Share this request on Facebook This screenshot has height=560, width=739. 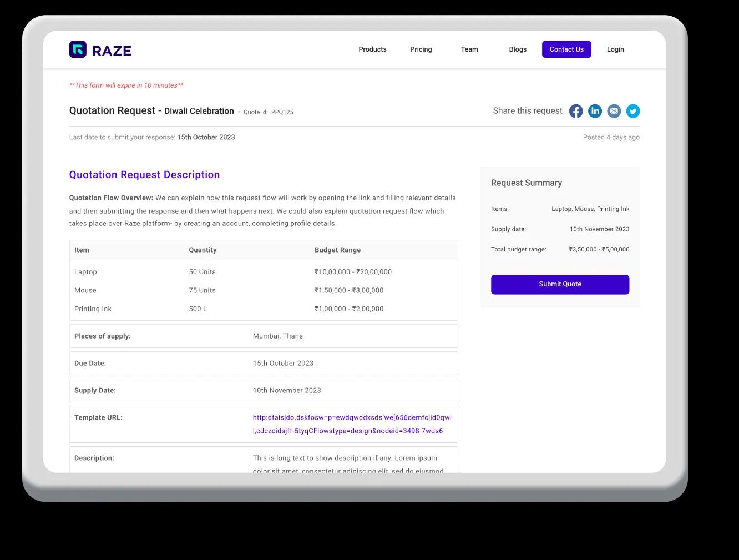[x=576, y=111]
